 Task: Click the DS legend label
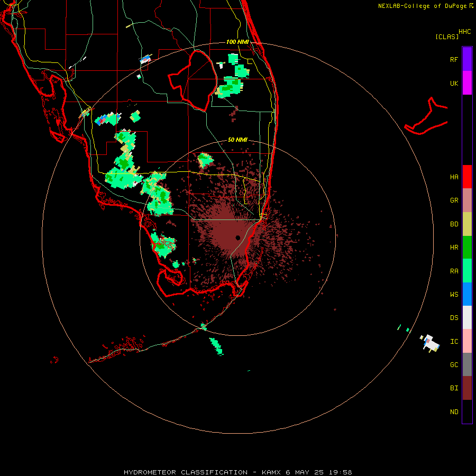pyautogui.click(x=454, y=318)
